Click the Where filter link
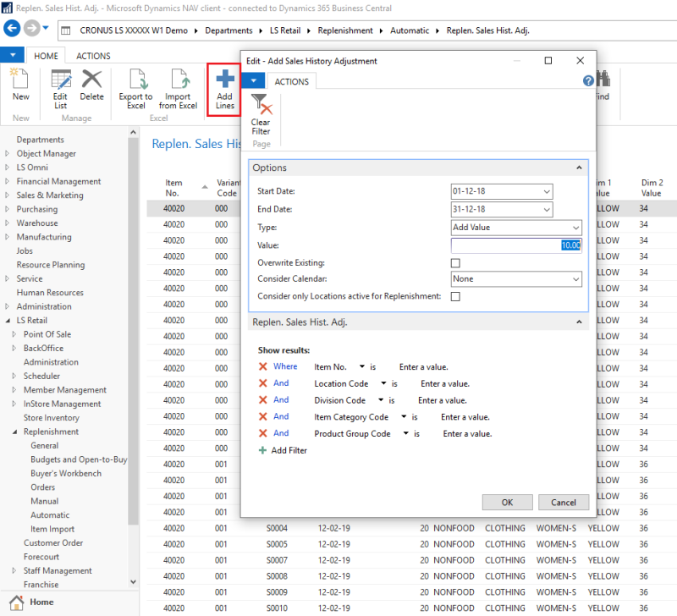Image resolution: width=677 pixels, height=616 pixels. 285,366
